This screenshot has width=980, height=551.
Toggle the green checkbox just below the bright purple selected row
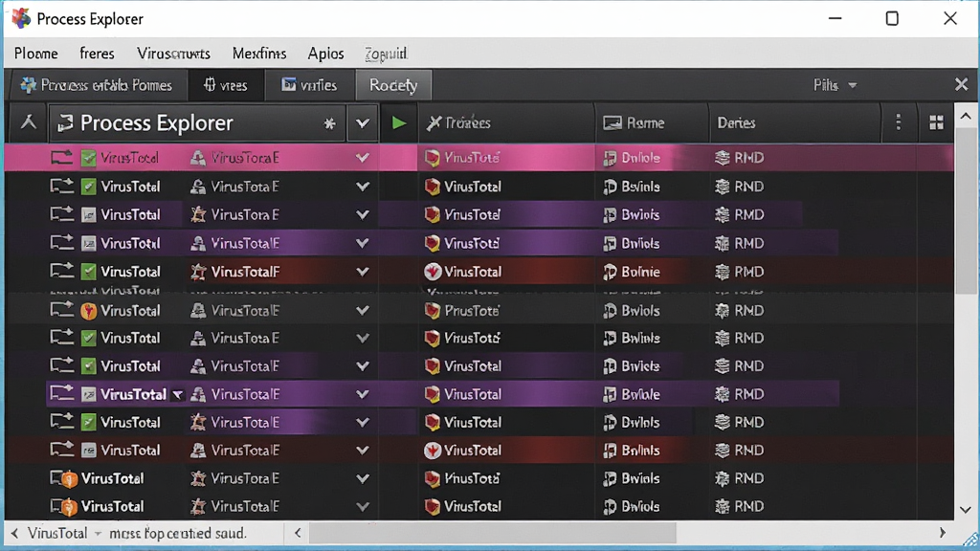coord(89,423)
